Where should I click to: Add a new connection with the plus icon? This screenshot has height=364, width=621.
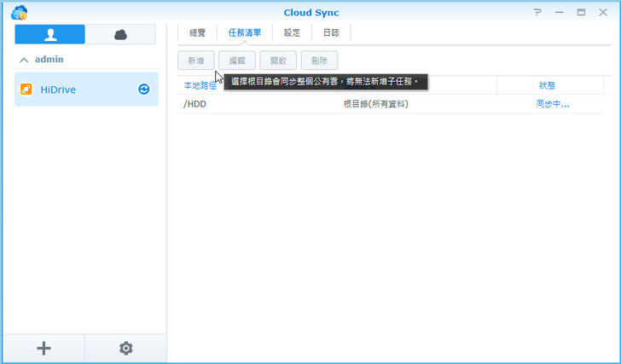[x=44, y=348]
